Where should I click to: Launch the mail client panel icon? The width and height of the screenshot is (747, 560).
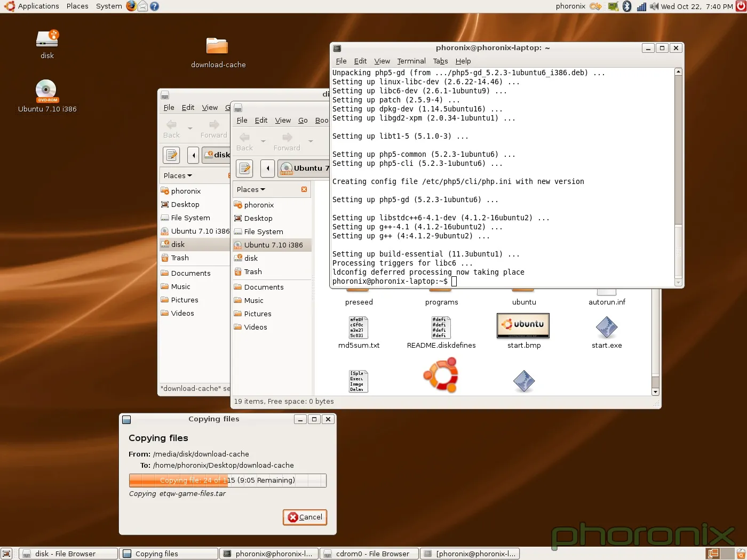click(x=143, y=6)
